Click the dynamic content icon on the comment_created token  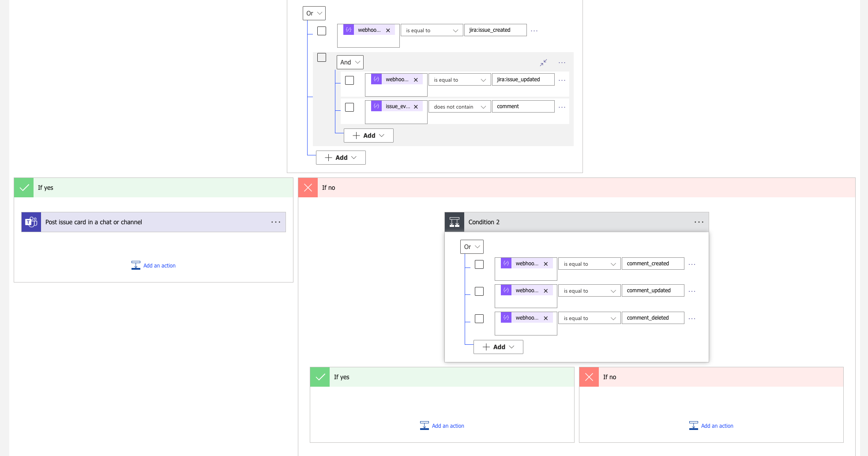(x=505, y=263)
